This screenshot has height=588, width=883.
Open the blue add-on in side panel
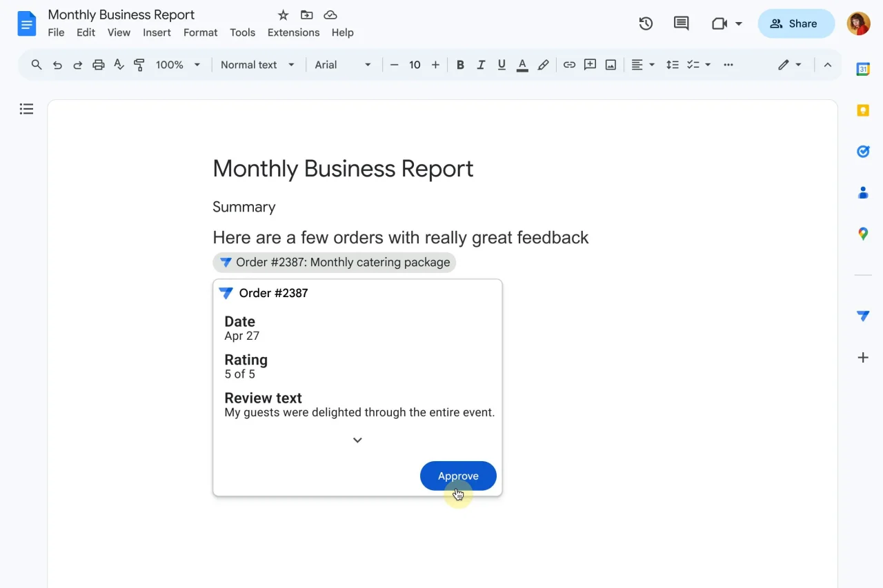(863, 316)
